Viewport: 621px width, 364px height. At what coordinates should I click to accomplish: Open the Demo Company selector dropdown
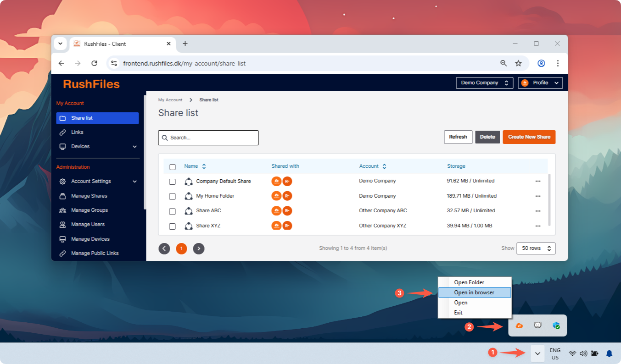[485, 83]
